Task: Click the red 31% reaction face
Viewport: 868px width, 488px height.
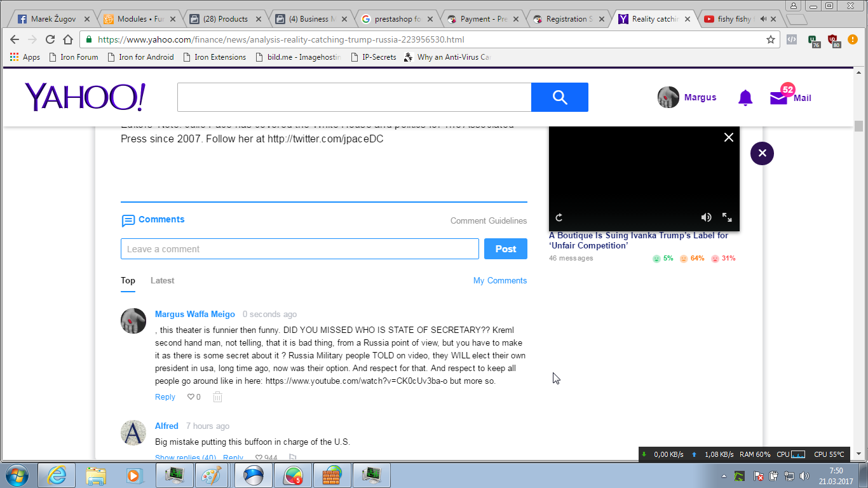Action: 715,259
